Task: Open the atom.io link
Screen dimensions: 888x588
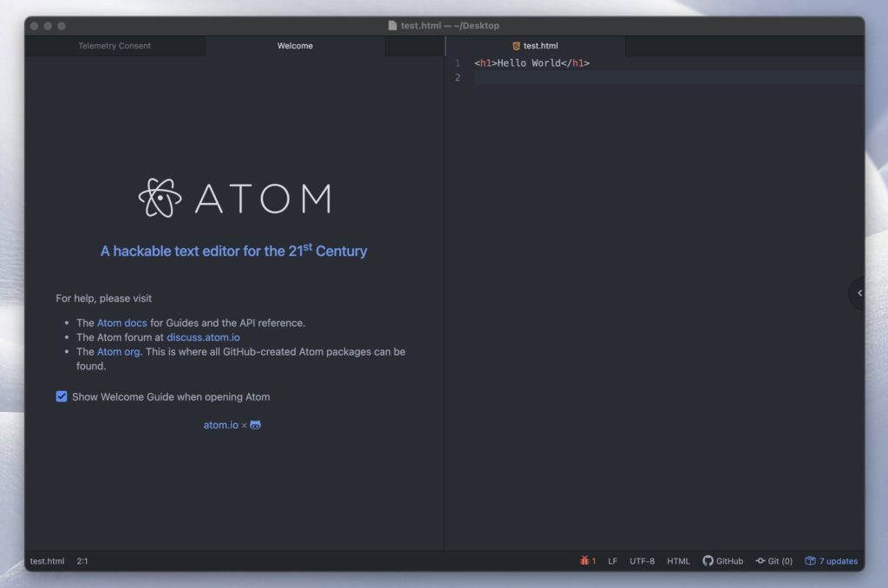Action: (x=221, y=425)
